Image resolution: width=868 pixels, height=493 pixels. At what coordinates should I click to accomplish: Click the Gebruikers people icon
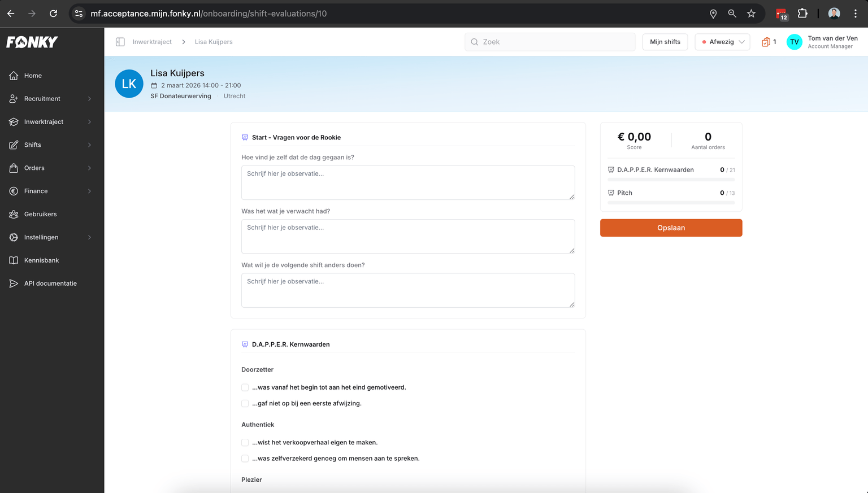[15, 214]
